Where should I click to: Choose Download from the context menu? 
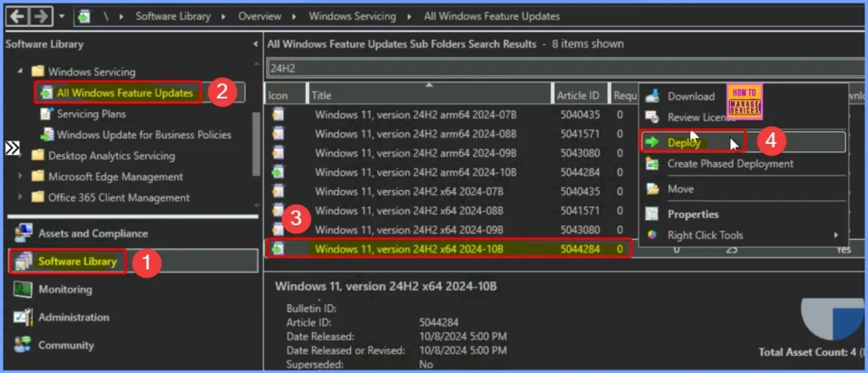point(691,97)
